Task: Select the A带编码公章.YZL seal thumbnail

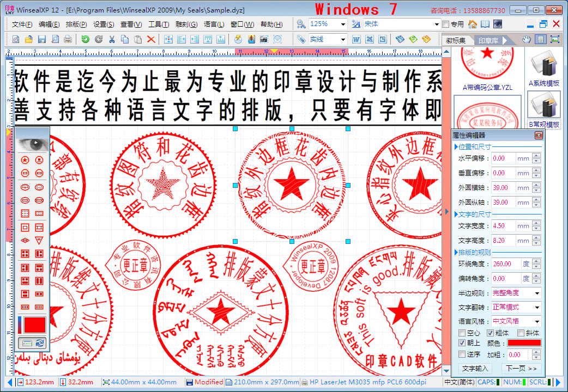Action: 487,69
